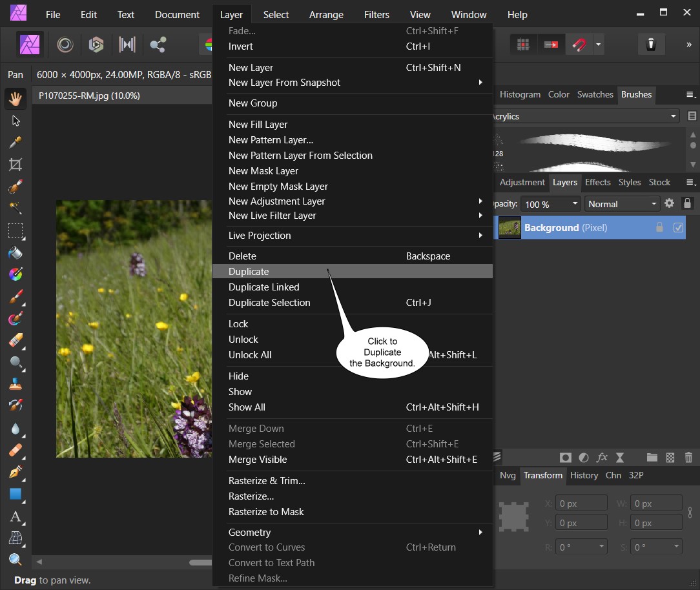Open the blend mode Normal dropdown
The image size is (700, 590).
tap(622, 204)
